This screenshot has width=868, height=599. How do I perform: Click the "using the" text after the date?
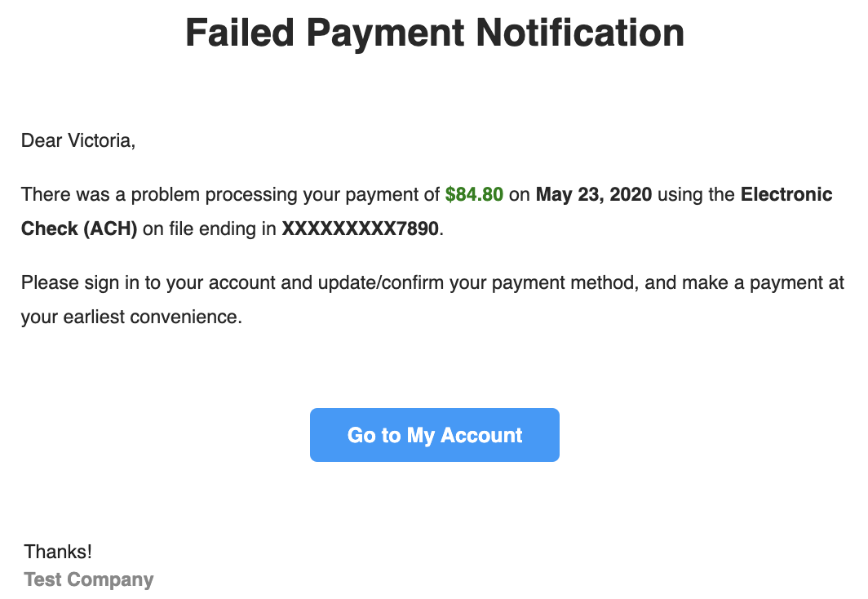(x=696, y=195)
